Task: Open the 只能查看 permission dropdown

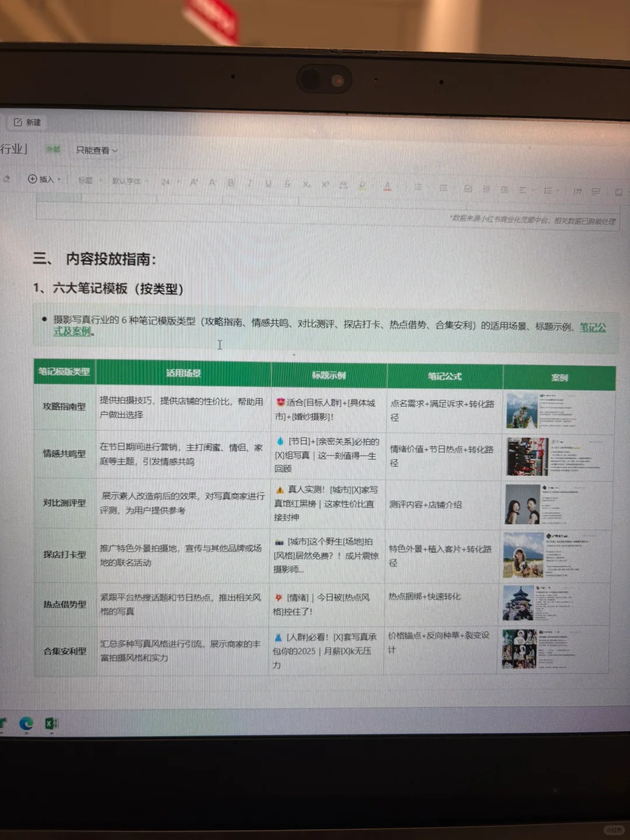Action: pos(96,150)
